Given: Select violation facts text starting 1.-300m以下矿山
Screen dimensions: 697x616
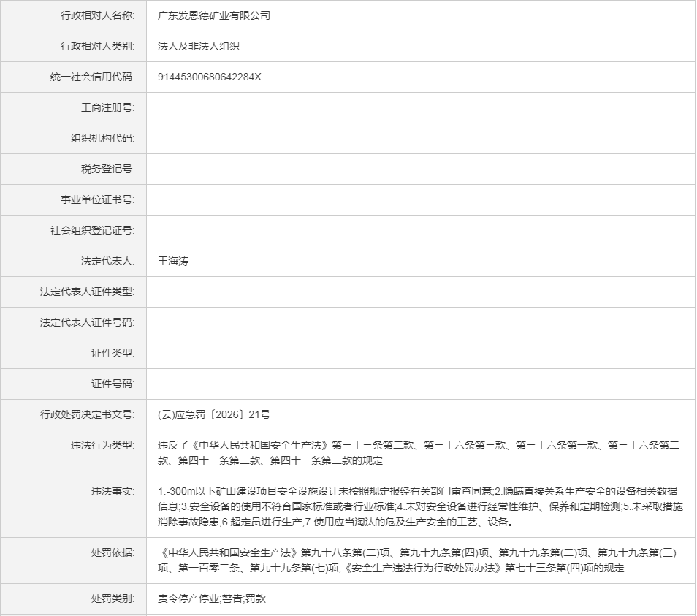Looking at the screenshot, I should pos(420,506).
